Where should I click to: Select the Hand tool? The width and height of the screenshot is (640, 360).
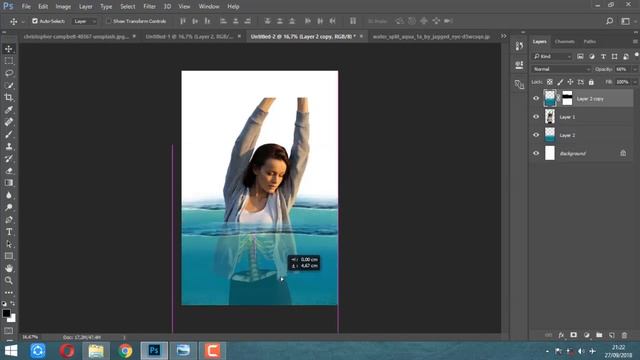point(9,268)
